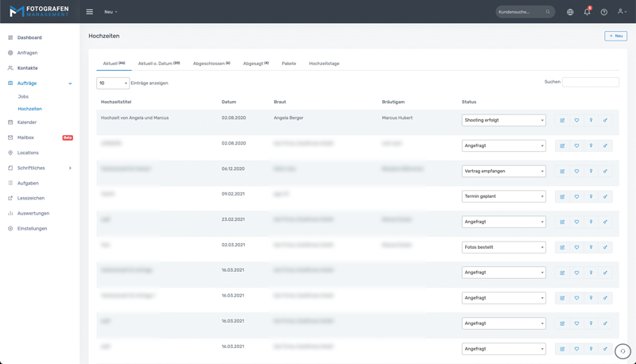
Task: Click the + Neu button
Action: (615, 36)
